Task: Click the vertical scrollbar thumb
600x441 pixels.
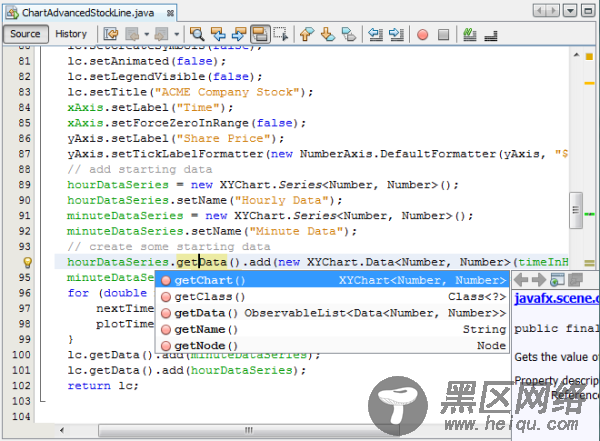Action: (576, 210)
